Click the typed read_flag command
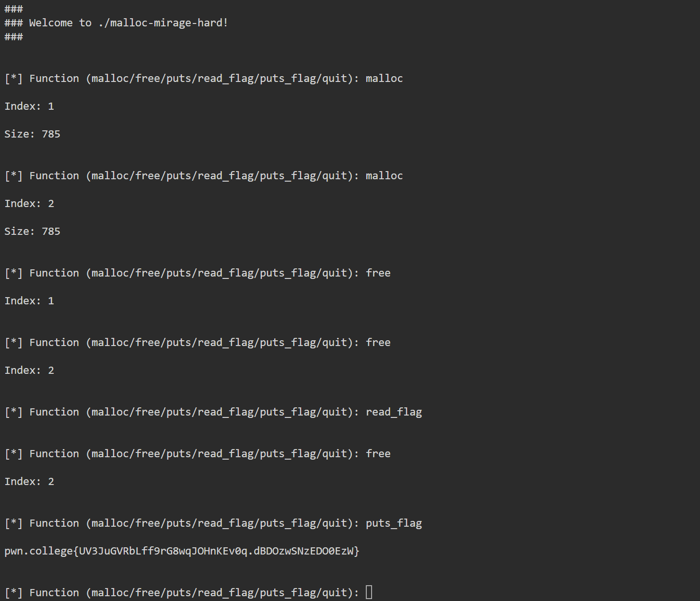This screenshot has width=700, height=601. [394, 412]
